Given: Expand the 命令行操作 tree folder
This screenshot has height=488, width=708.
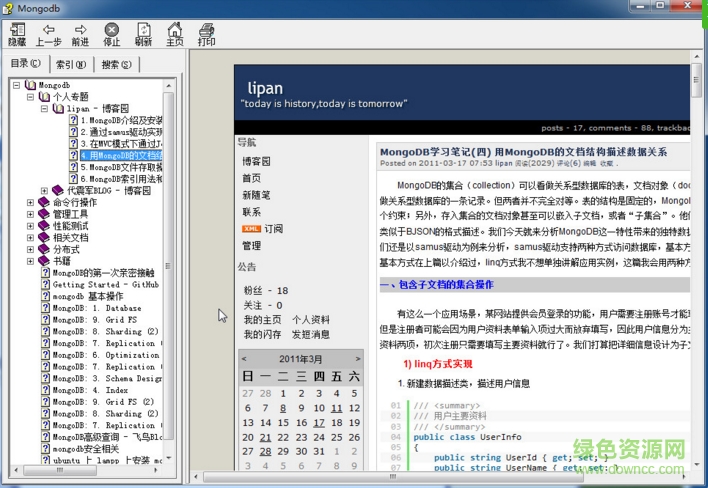Looking at the screenshot, I should coord(31,202).
